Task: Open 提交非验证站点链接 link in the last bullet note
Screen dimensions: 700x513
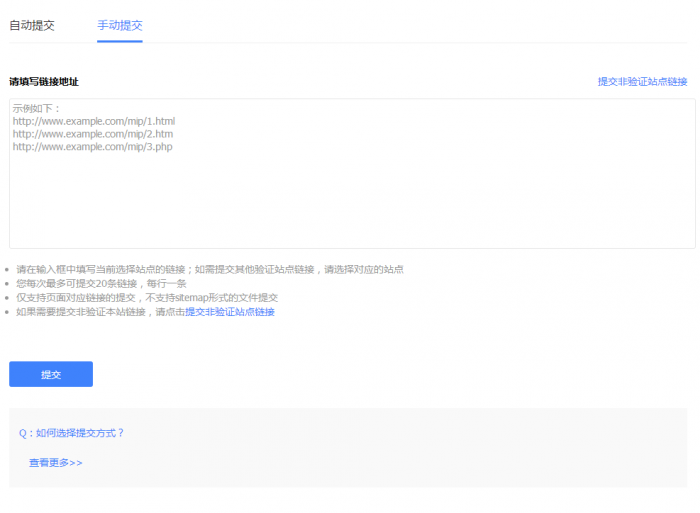Action: [x=229, y=312]
